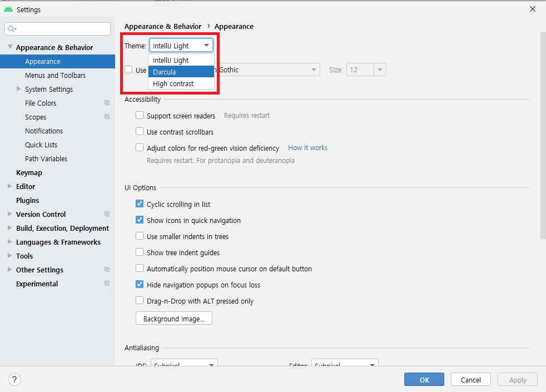Confirm settings with OK button

[424, 379]
